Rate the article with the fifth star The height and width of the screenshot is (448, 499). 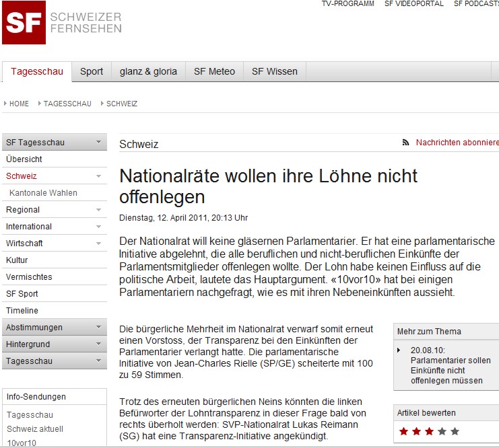455,431
